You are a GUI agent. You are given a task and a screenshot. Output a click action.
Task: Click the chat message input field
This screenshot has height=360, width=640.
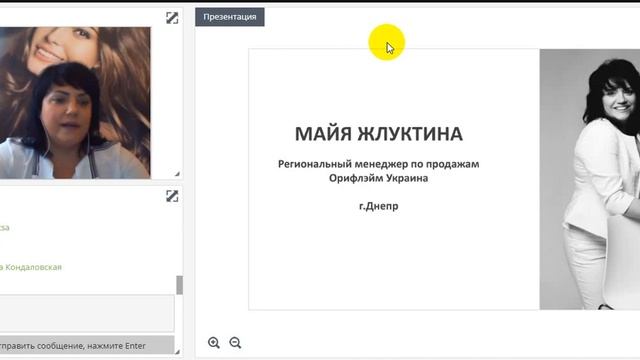tap(87, 313)
